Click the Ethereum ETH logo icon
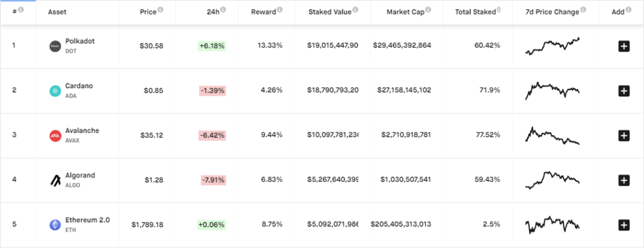 tap(55, 225)
